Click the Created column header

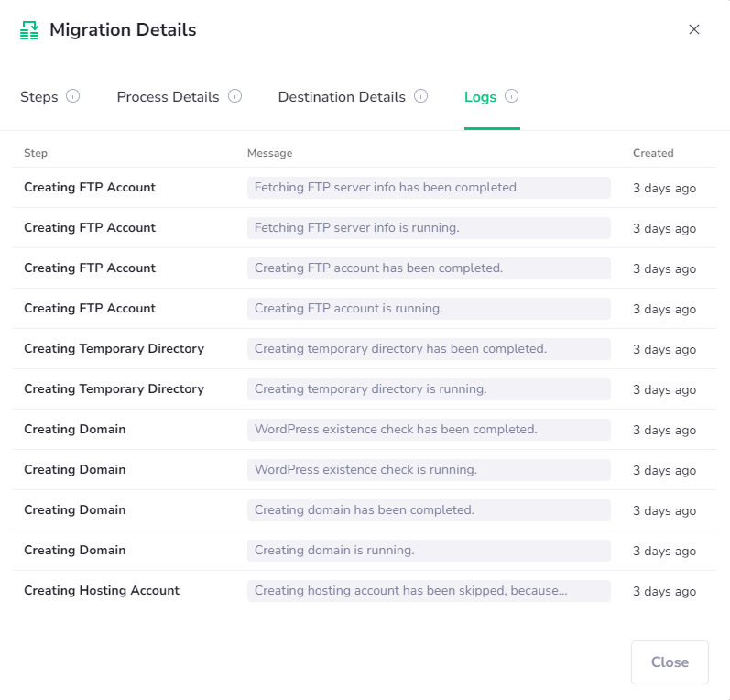pos(653,153)
